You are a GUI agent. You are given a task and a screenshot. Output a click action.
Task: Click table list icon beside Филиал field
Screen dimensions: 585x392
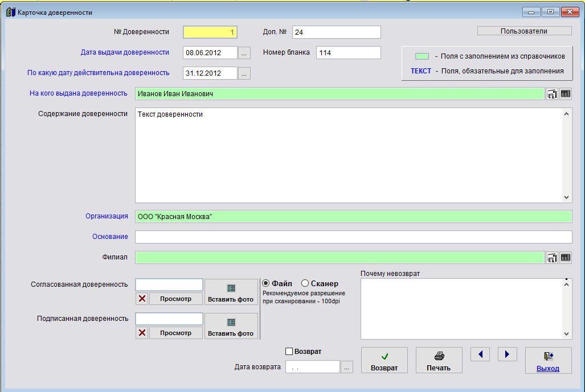[566, 258]
